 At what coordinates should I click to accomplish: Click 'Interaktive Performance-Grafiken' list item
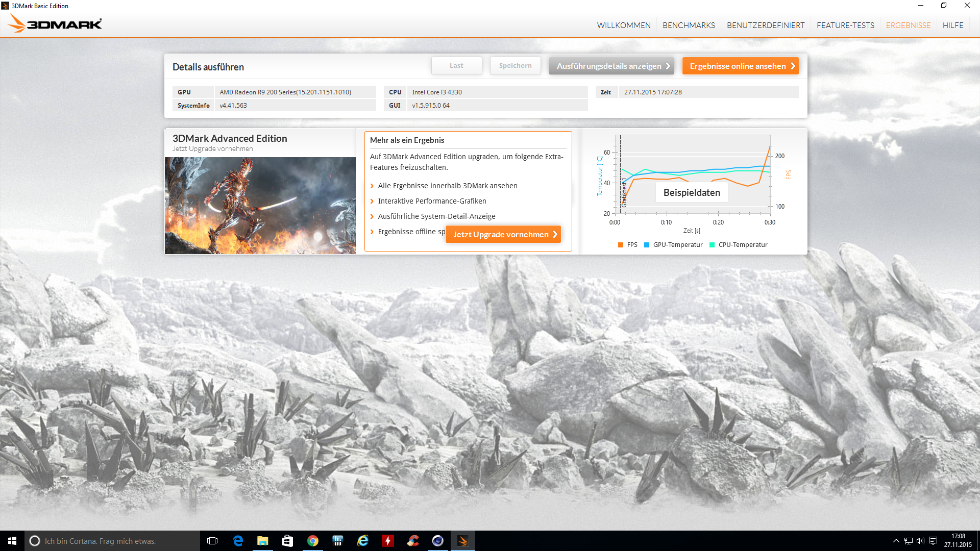click(x=432, y=201)
